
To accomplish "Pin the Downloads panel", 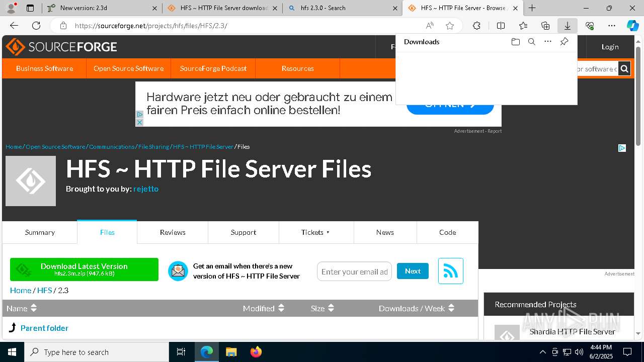I will [564, 42].
